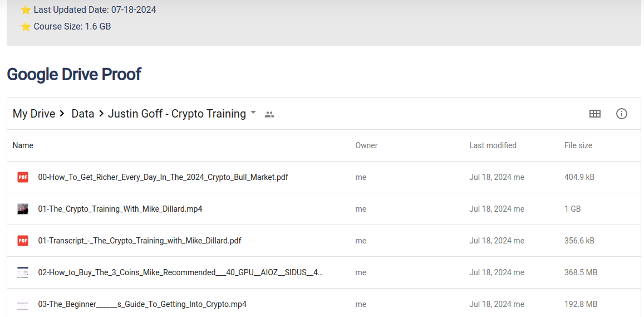Expand Justin Goff folder dropdown arrow
The height and width of the screenshot is (317, 644).
(253, 113)
